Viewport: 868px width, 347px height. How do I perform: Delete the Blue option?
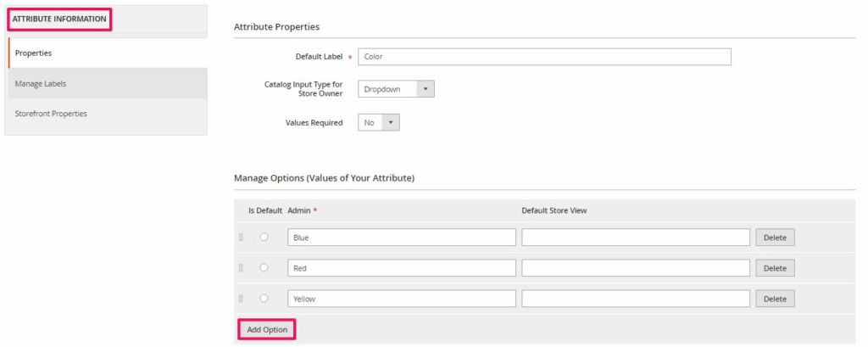coord(775,238)
